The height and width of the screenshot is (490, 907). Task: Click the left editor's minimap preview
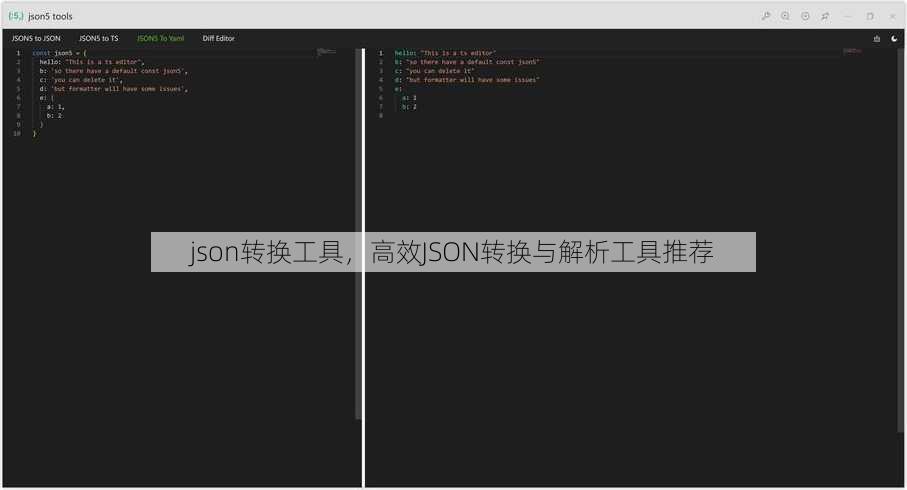point(326,52)
